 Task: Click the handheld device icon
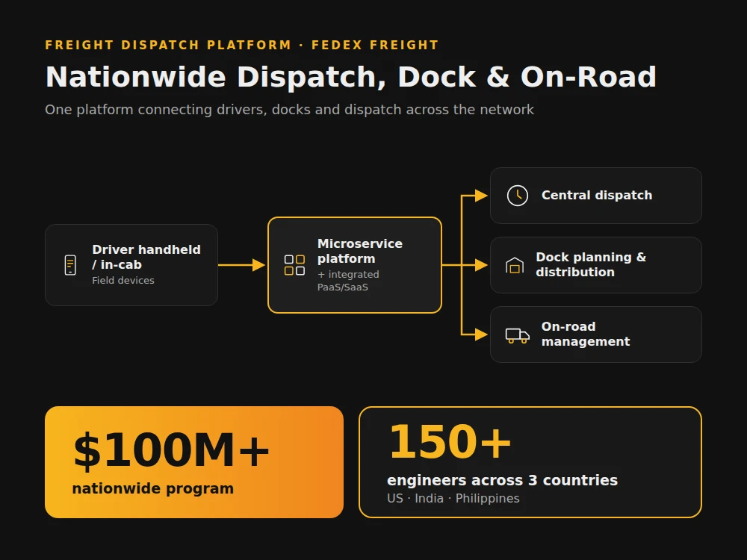coord(70,265)
